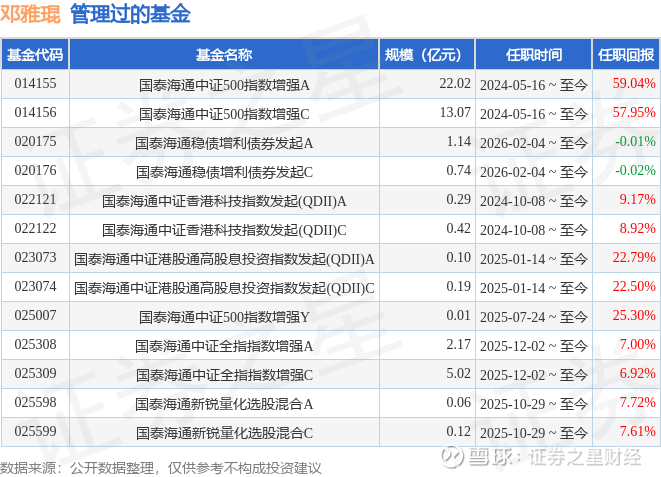
Task: Click fund name 国泰海通中证香港科技指数发起(QDII)A
Action: click(x=224, y=201)
